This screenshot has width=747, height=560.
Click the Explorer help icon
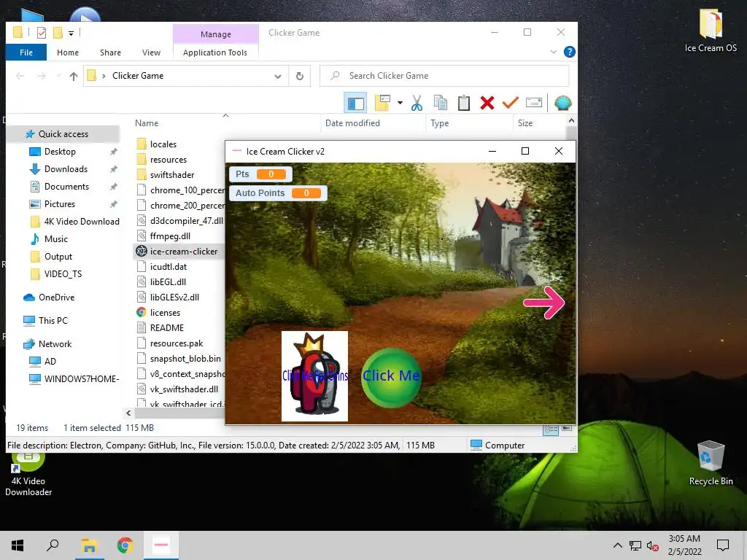click(x=569, y=52)
